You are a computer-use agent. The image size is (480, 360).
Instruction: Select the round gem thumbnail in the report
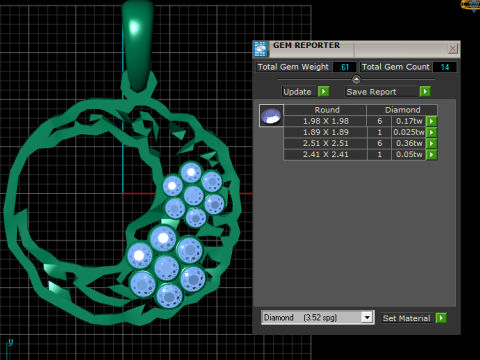pyautogui.click(x=271, y=116)
